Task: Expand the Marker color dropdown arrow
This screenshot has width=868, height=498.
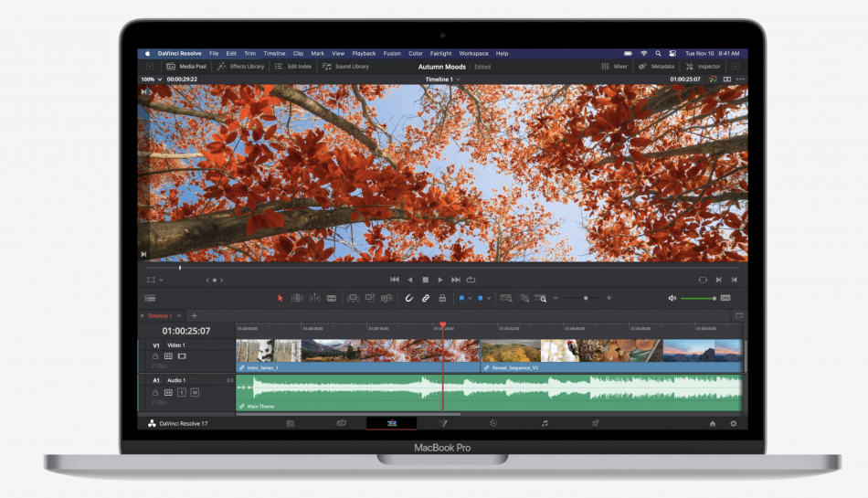Action: (x=489, y=298)
